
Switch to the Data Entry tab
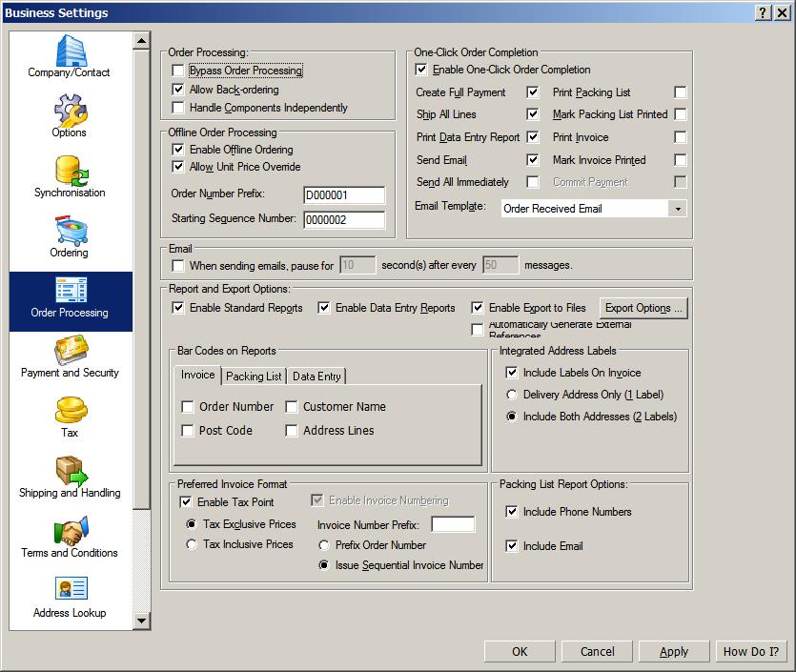tap(316, 377)
